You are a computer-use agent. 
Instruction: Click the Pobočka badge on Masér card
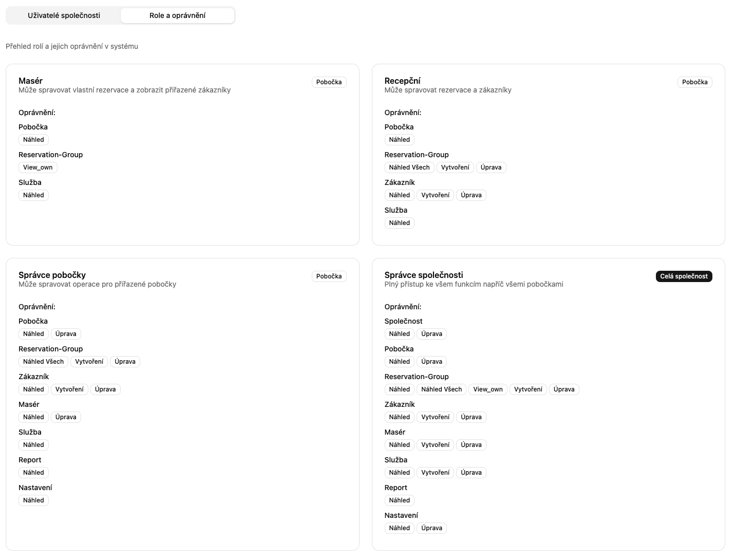click(x=329, y=82)
